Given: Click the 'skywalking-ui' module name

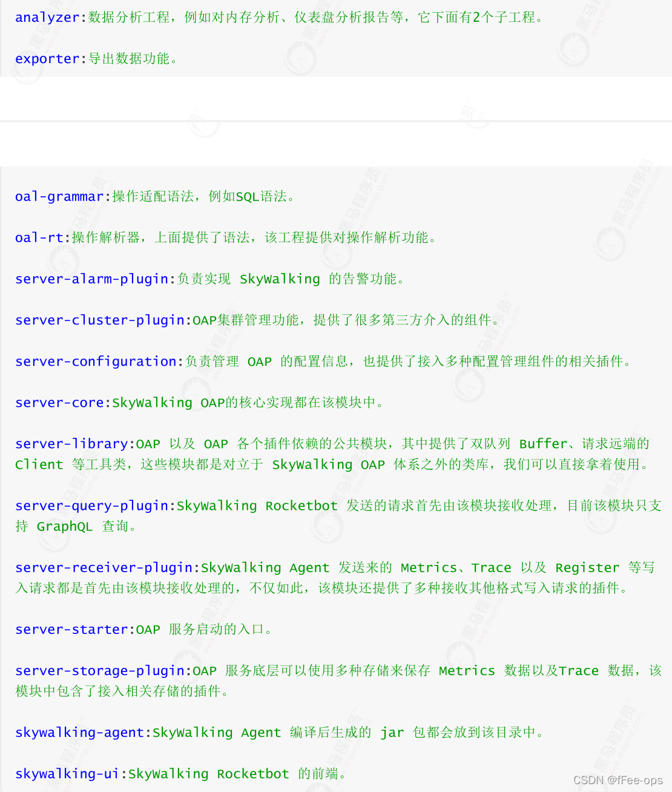Looking at the screenshot, I should [67, 774].
